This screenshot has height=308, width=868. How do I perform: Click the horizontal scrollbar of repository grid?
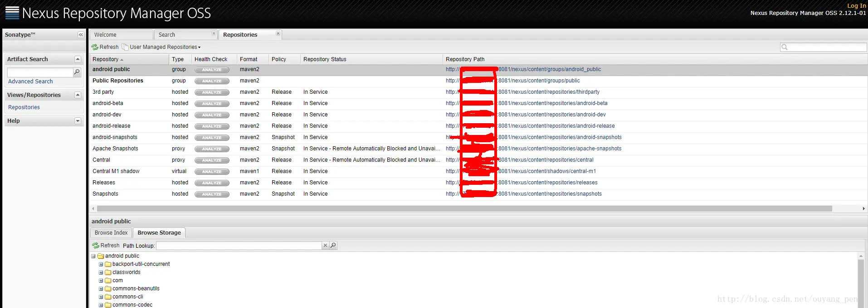coord(464,209)
